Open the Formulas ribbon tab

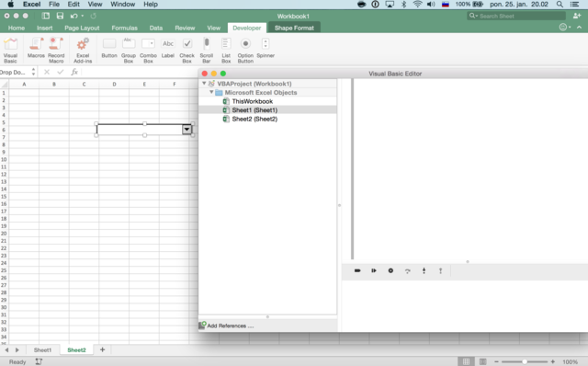pyautogui.click(x=125, y=28)
